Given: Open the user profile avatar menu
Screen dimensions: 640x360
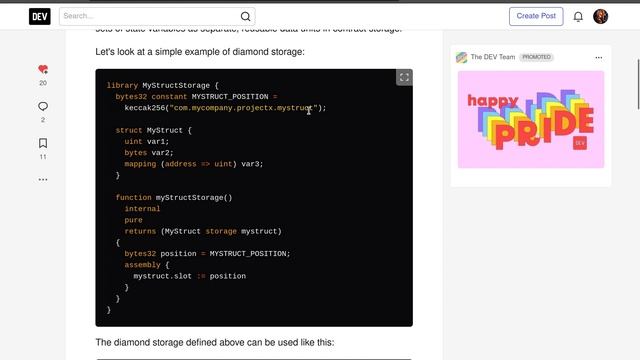Looking at the screenshot, I should tap(600, 16).
